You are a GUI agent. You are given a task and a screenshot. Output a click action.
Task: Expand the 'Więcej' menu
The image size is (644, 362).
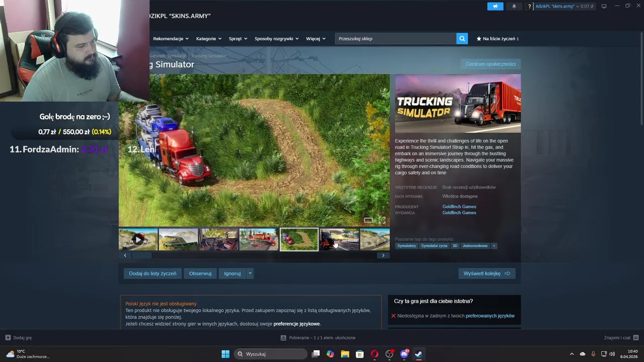click(315, 39)
